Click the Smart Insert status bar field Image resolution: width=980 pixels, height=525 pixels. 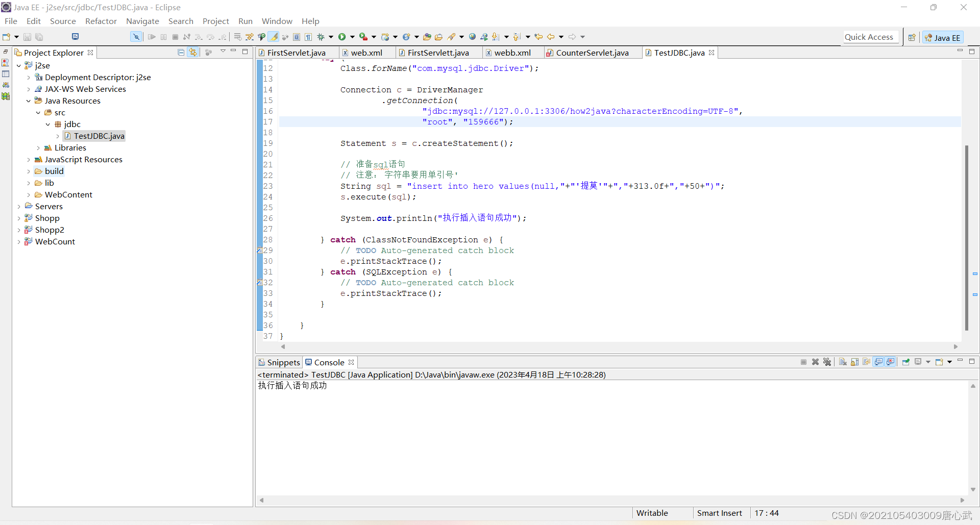(719, 513)
